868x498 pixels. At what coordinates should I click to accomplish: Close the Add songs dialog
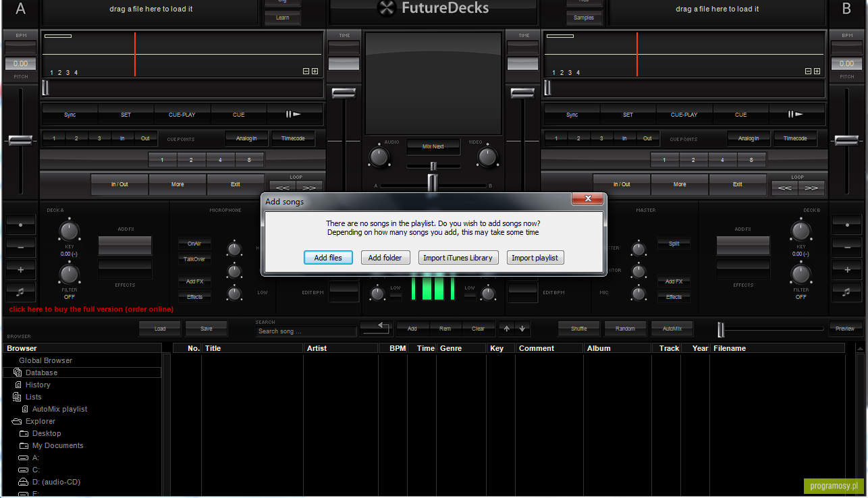(x=587, y=199)
